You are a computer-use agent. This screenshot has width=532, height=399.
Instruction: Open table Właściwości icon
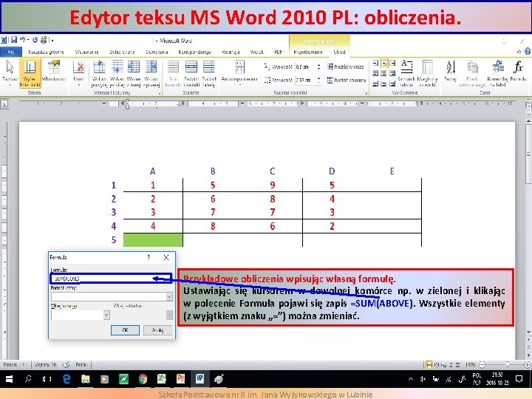coord(54,66)
